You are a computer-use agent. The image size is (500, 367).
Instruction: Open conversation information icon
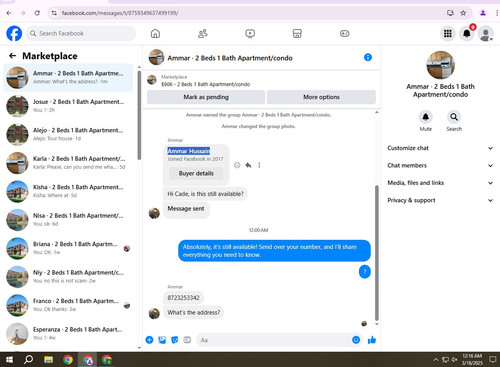368,57
